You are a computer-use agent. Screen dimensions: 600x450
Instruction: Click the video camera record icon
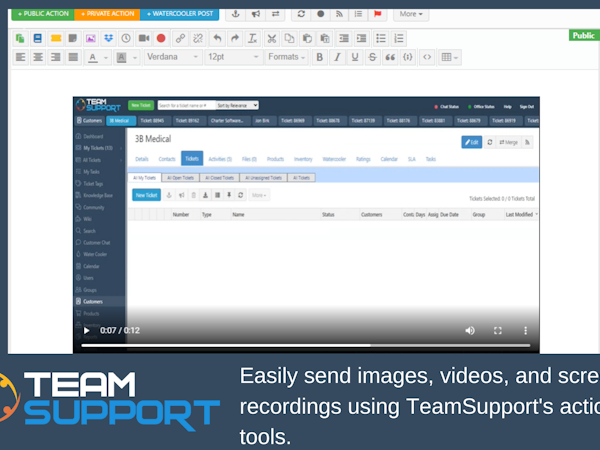click(x=143, y=38)
